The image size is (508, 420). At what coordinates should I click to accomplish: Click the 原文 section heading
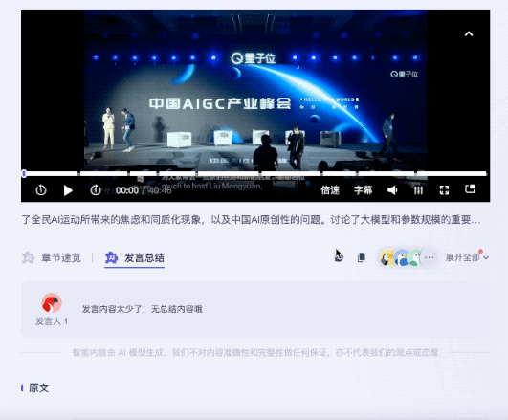(x=38, y=387)
